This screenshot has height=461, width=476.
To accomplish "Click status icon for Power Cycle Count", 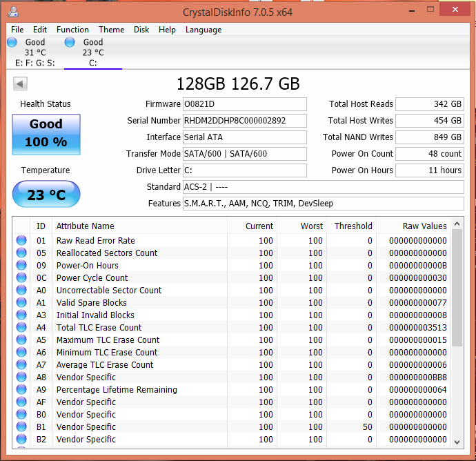I will click(x=21, y=277).
